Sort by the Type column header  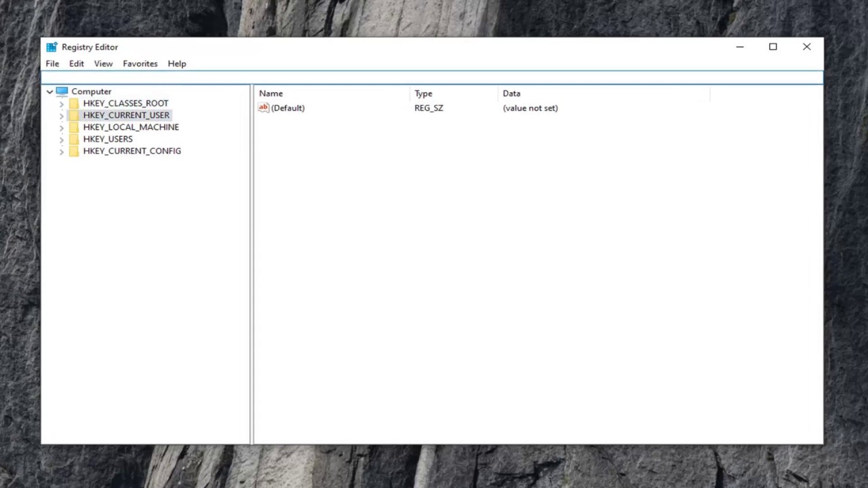point(454,94)
